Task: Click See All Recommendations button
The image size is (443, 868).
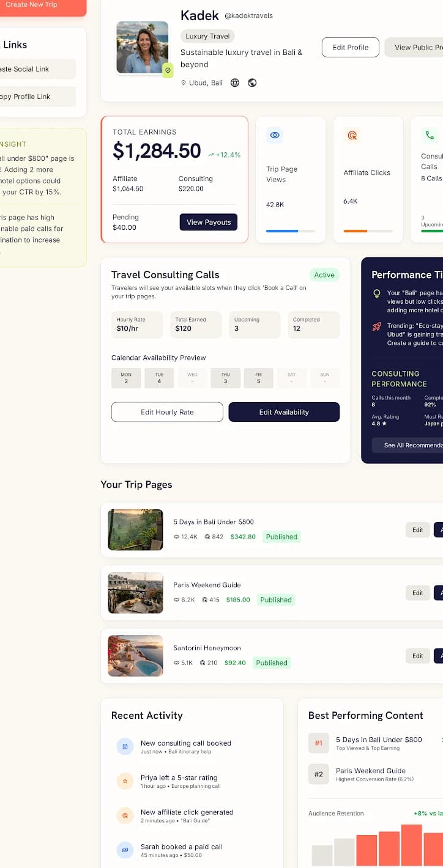Action: click(x=408, y=445)
